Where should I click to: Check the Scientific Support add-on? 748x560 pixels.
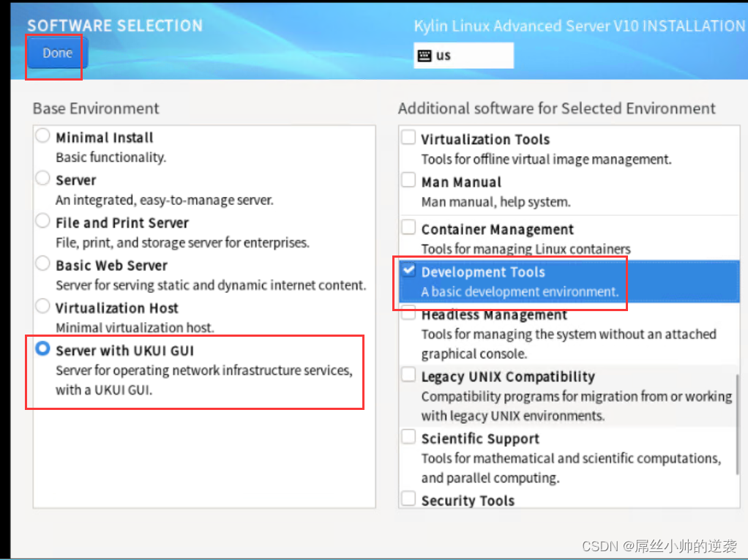pyautogui.click(x=408, y=437)
